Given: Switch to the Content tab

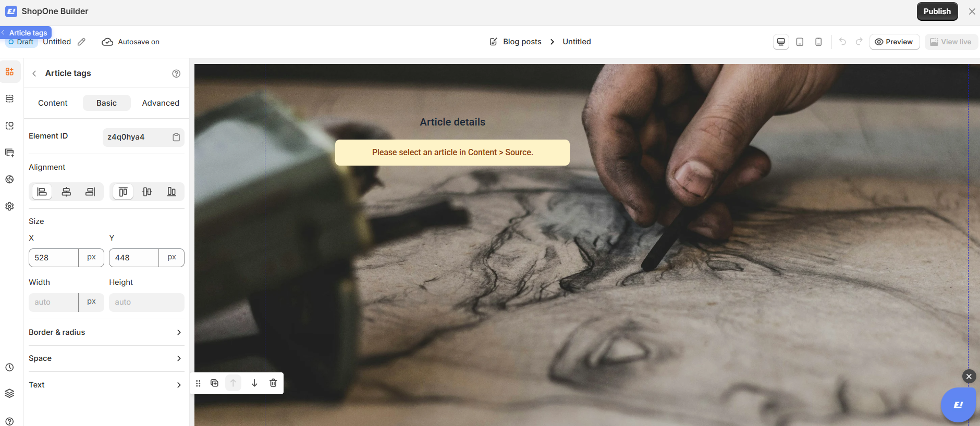Looking at the screenshot, I should coord(53,103).
